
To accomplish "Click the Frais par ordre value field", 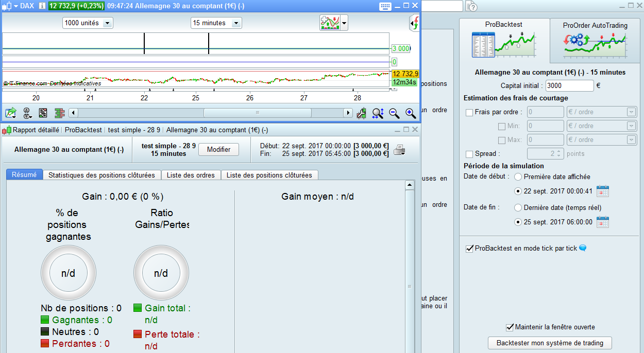I will click(546, 112).
